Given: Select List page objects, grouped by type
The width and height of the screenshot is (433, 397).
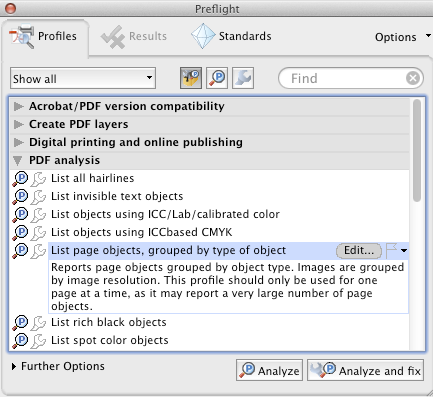Looking at the screenshot, I should coord(168,251).
